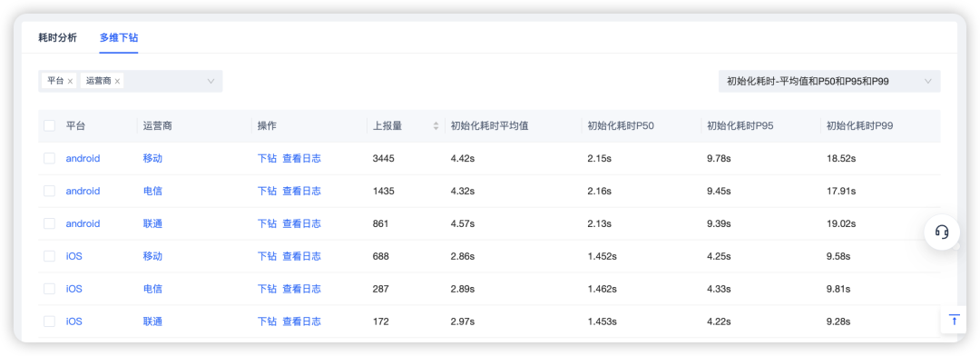Image resolution: width=980 pixels, height=356 pixels.
Task: Expand the dimension tag selector chevron
Action: (x=211, y=82)
